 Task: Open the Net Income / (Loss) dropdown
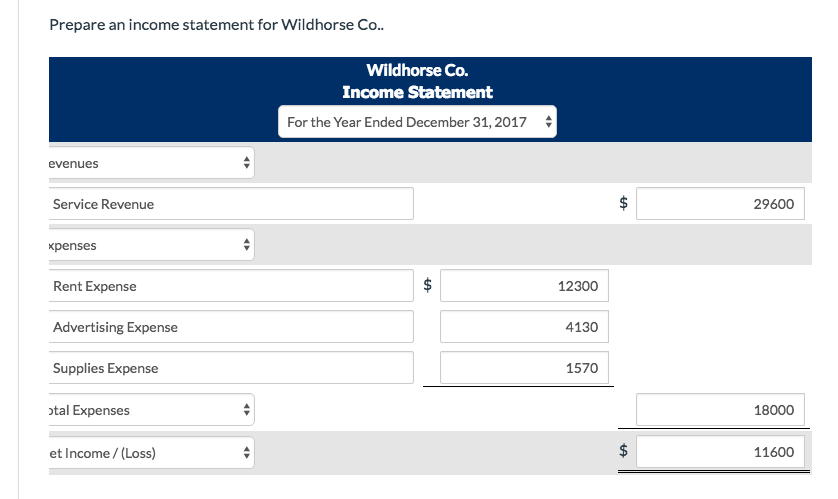151,453
